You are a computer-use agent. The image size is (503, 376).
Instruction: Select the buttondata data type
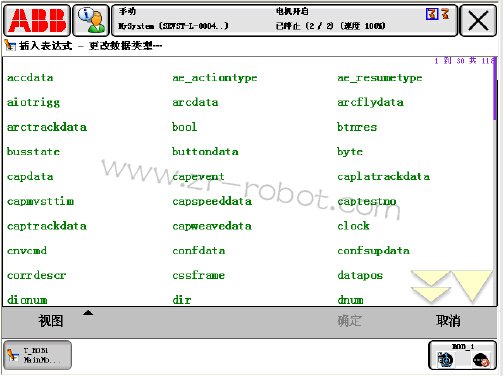coord(205,152)
